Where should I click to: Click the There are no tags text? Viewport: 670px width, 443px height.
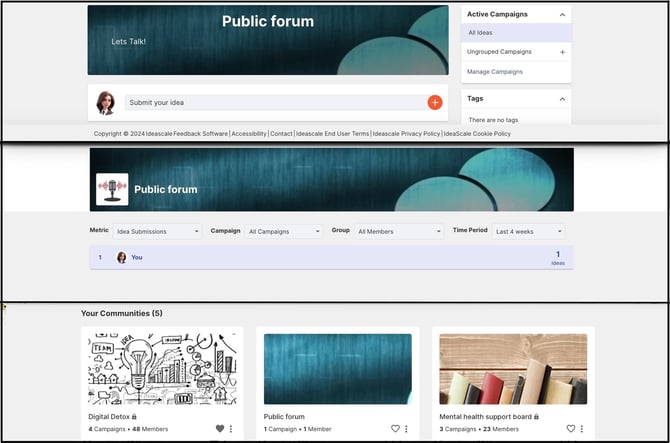(493, 120)
